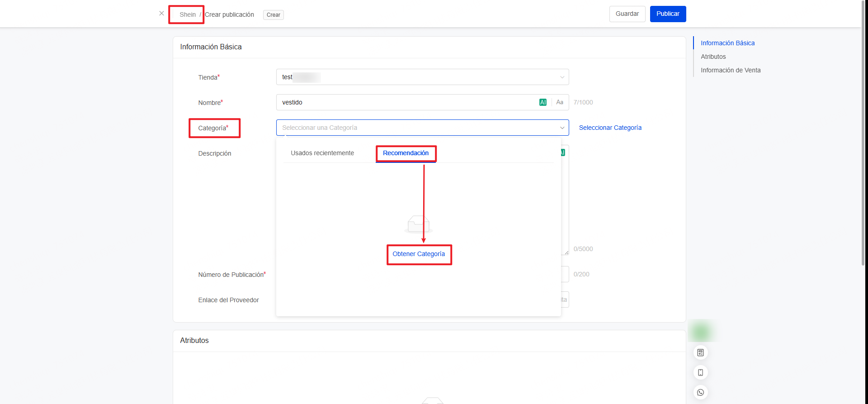The image size is (868, 404).
Task: Go to Información de Venta section
Action: (730, 70)
